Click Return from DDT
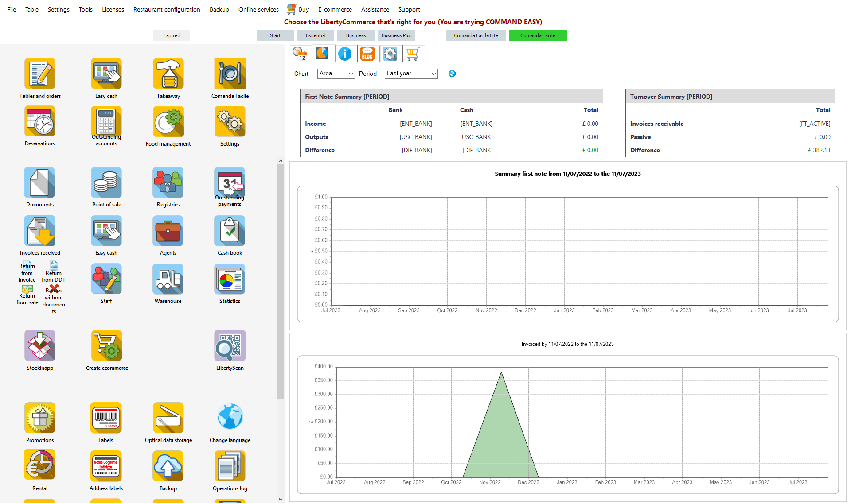 point(54,272)
